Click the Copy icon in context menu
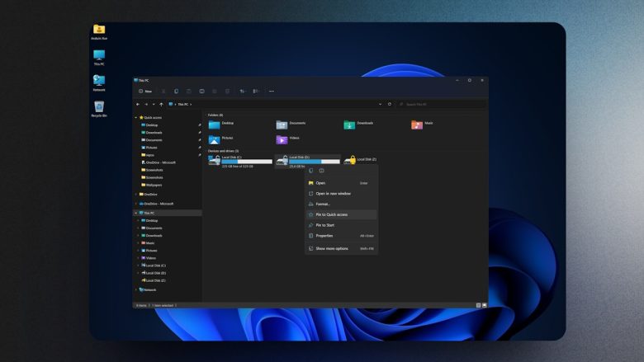Image resolution: width=644 pixels, height=362 pixels. [x=310, y=171]
